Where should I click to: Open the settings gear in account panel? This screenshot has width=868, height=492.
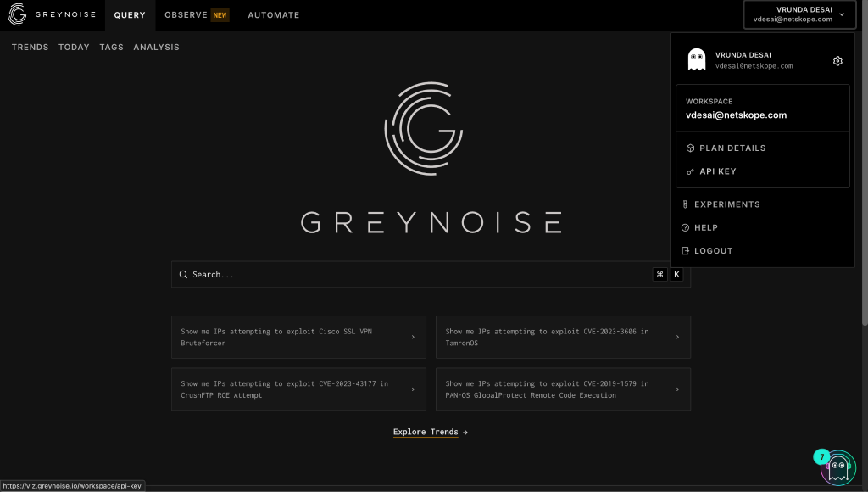837,61
